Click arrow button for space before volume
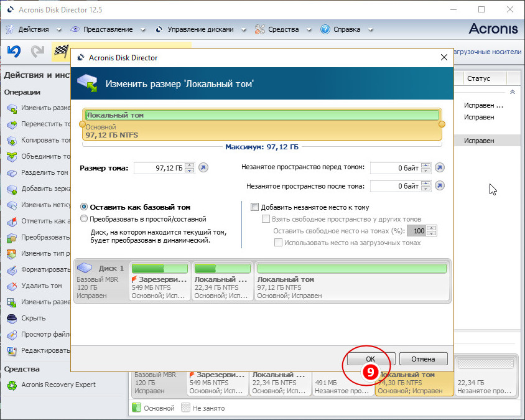 pyautogui.click(x=440, y=167)
